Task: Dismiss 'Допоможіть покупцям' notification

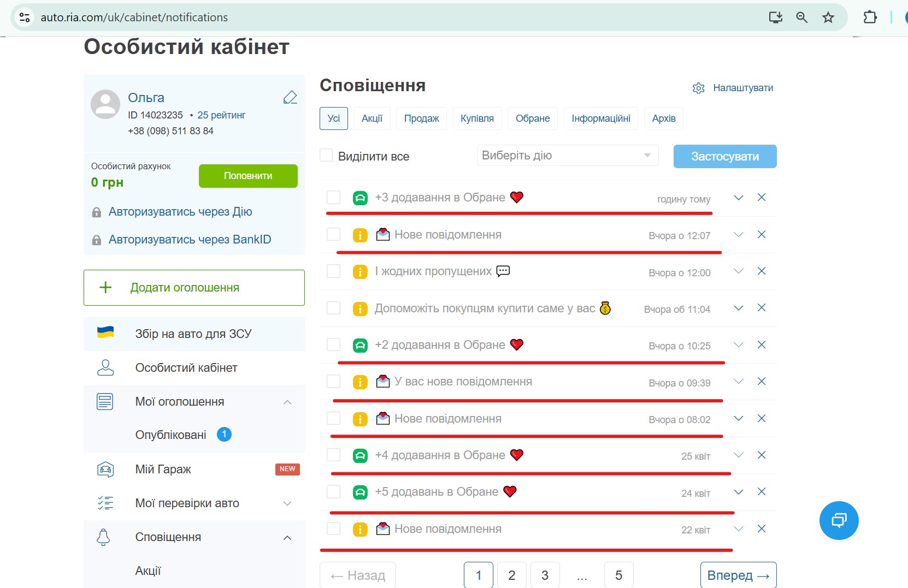Action: pos(762,308)
